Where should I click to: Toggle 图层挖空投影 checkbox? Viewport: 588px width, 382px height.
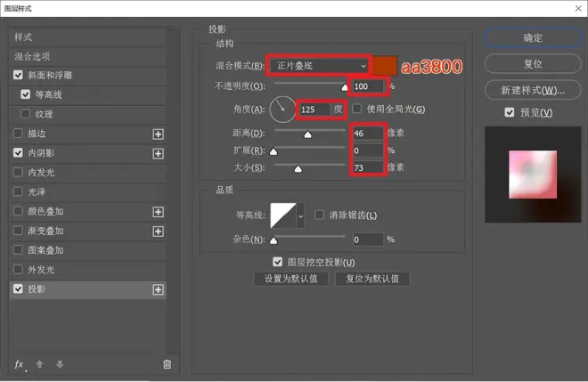(277, 262)
